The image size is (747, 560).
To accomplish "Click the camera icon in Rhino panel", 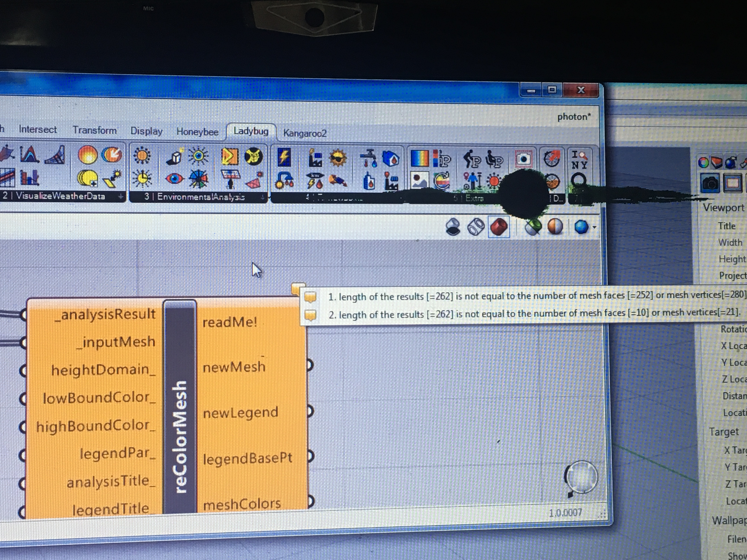I will click(x=710, y=183).
